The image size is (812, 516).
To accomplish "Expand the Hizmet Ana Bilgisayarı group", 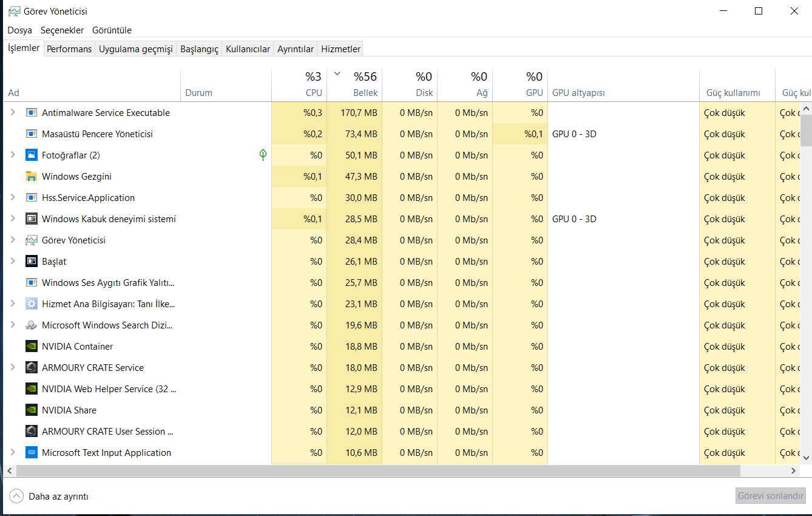I will coord(13,304).
